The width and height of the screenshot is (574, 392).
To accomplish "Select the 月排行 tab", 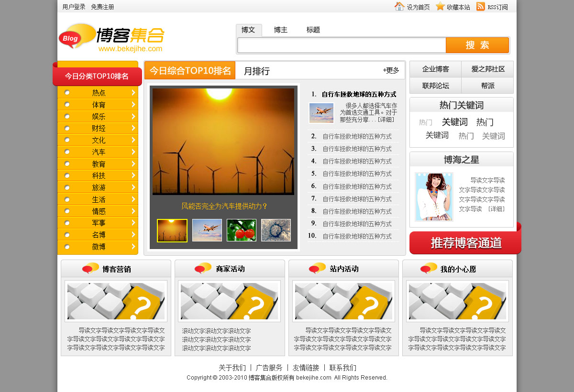I will (x=257, y=71).
